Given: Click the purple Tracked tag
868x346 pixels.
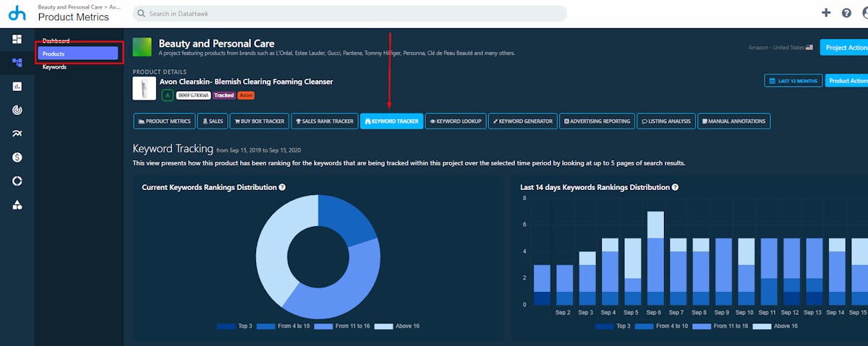Looking at the screenshot, I should pos(224,95).
